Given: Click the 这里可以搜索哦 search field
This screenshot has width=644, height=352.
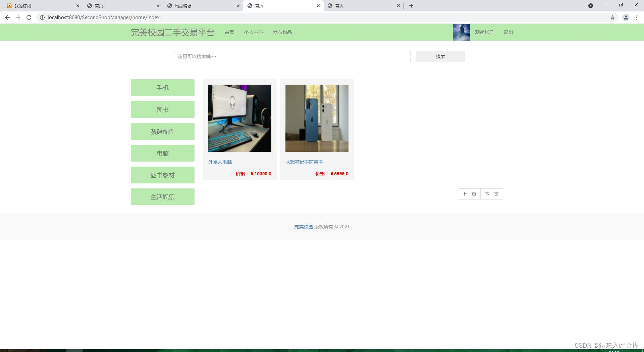Looking at the screenshot, I should coord(292,56).
